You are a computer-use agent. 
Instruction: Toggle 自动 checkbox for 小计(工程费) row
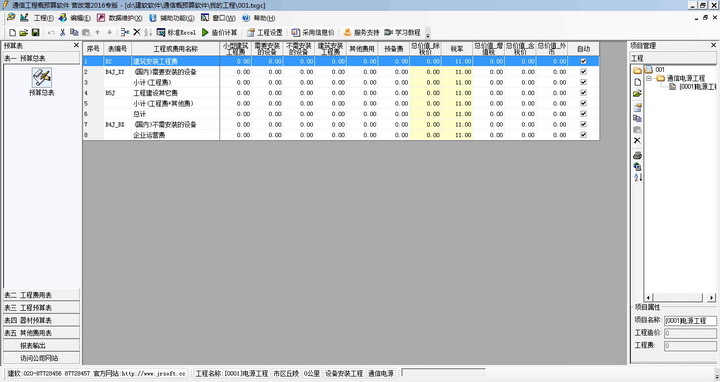[x=583, y=82]
